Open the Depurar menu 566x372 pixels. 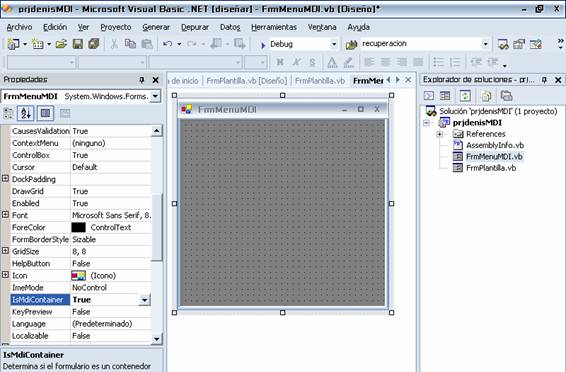[195, 27]
